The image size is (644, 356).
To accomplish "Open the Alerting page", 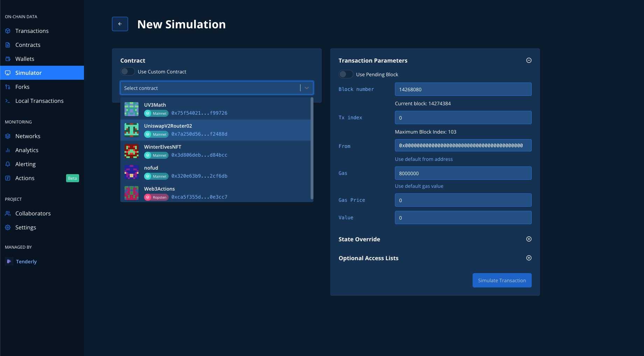I will (x=42, y=164).
